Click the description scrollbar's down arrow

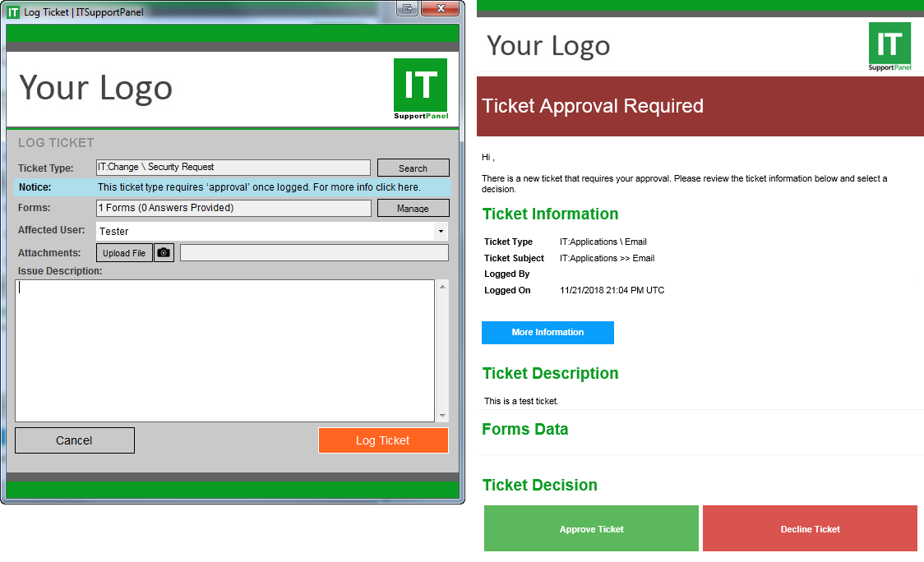[442, 416]
